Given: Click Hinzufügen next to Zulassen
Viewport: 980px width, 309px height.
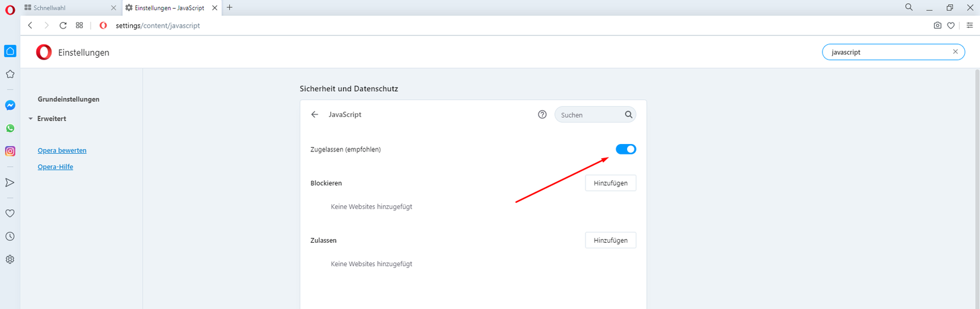Looking at the screenshot, I should coord(610,240).
